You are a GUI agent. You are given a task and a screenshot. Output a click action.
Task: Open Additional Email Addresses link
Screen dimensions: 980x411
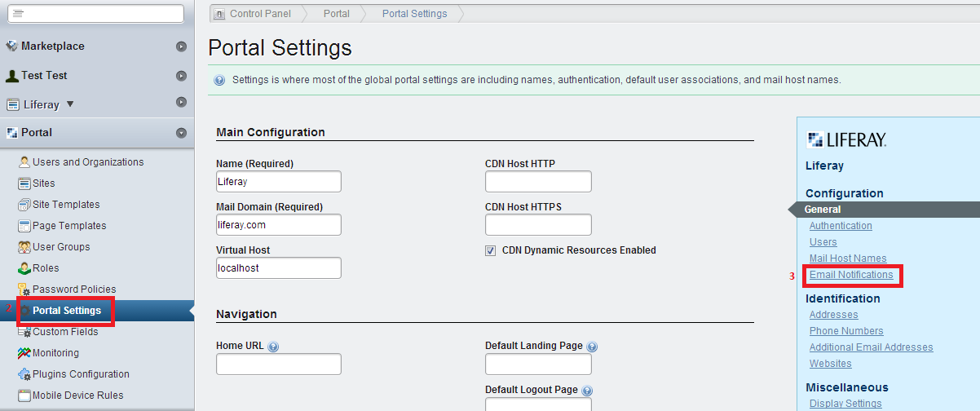point(872,347)
